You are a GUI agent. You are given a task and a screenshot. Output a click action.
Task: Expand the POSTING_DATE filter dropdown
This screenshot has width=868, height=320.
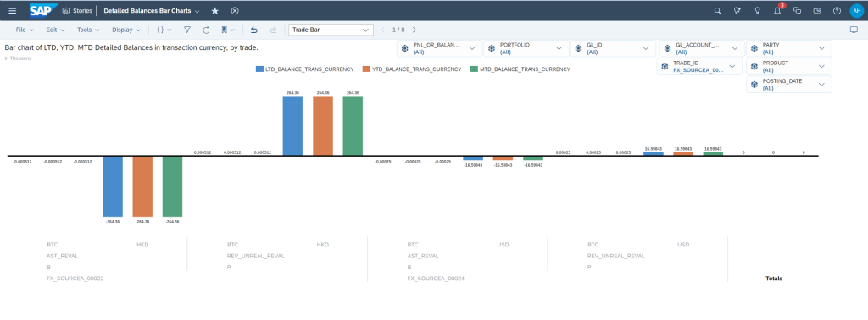pyautogui.click(x=789, y=85)
